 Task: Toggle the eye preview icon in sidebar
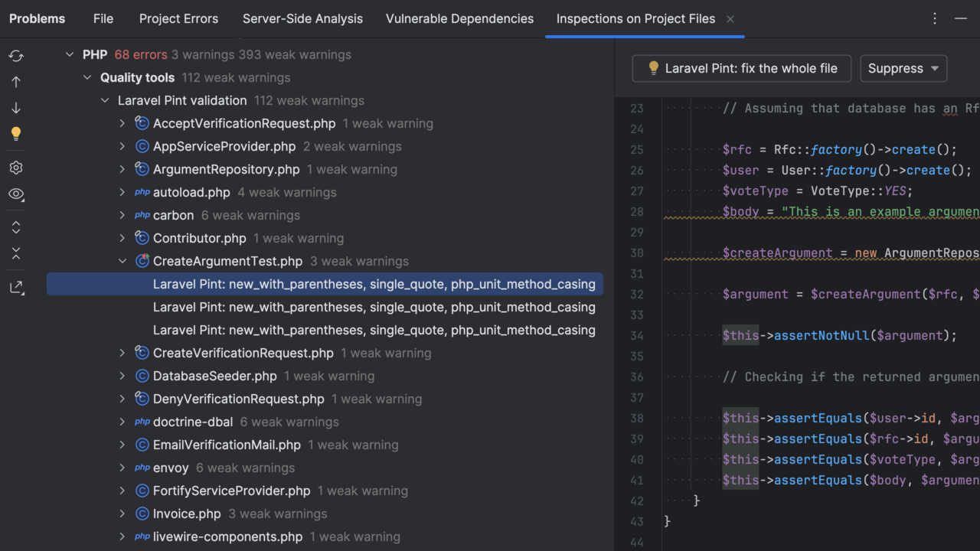(x=16, y=194)
